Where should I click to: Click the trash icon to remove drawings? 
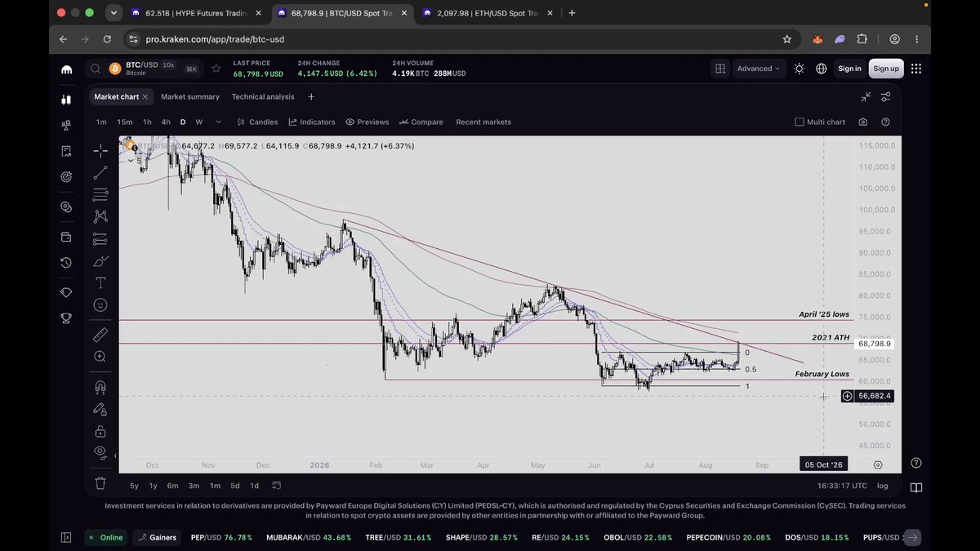tap(100, 482)
